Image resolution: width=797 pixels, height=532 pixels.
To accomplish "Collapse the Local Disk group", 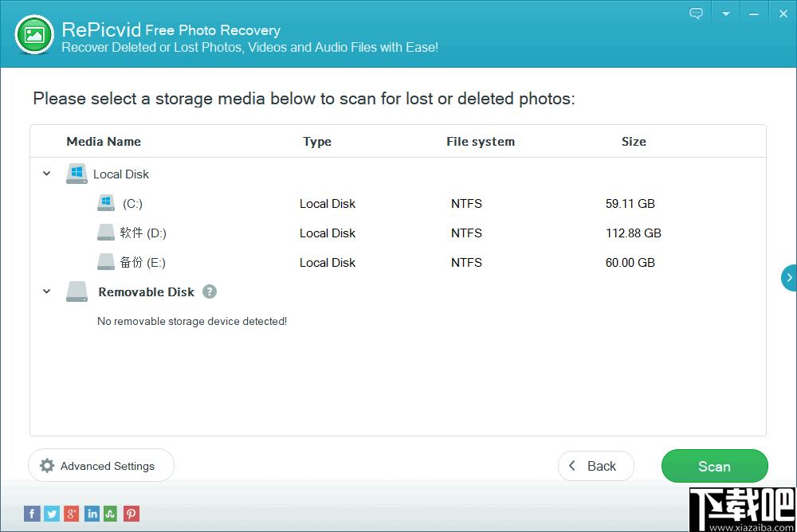I will pos(47,174).
